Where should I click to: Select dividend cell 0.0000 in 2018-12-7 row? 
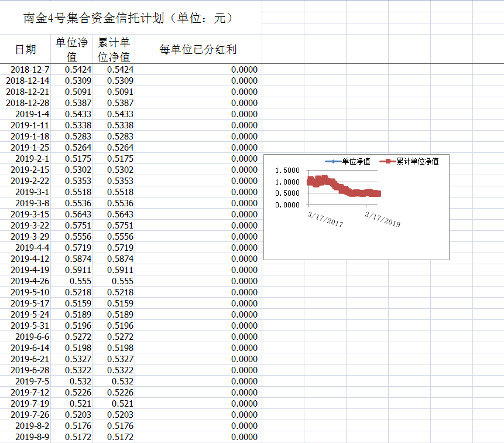click(x=198, y=70)
